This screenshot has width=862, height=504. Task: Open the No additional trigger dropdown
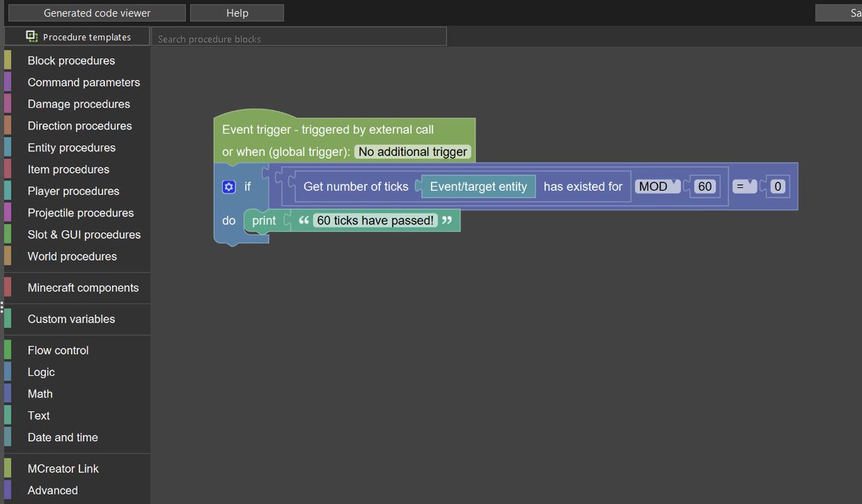[412, 151]
